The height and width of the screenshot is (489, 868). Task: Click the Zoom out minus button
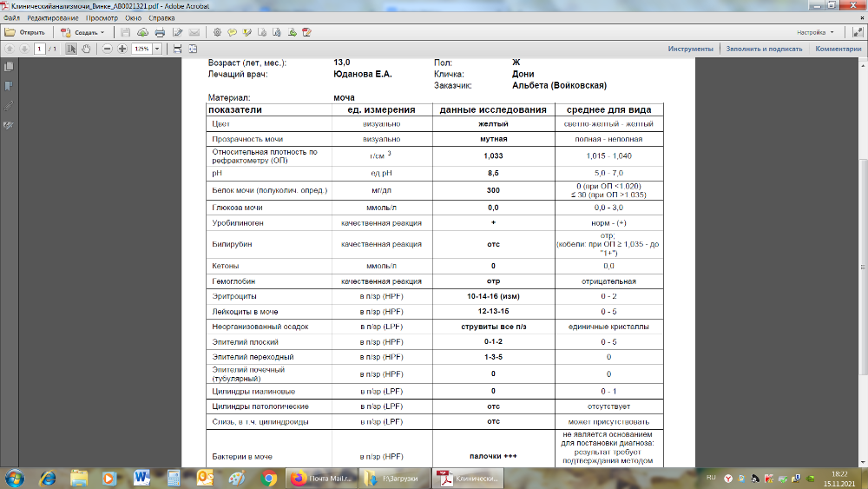tap(108, 49)
